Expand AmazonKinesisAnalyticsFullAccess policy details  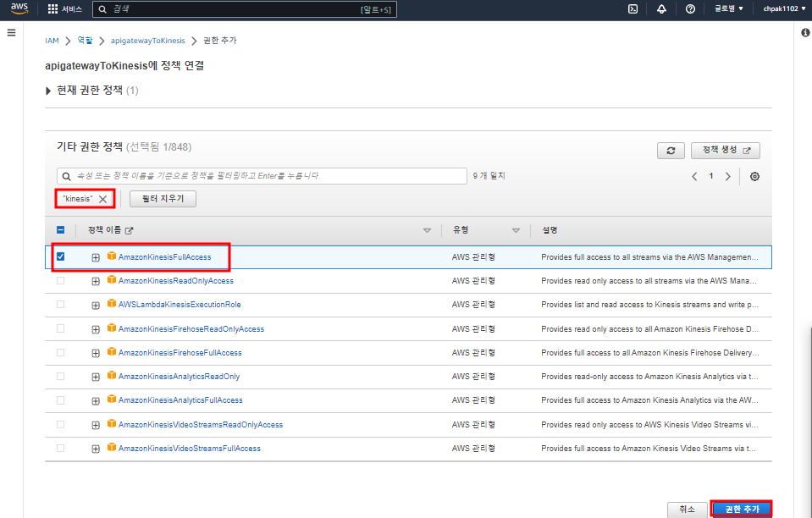coord(96,401)
